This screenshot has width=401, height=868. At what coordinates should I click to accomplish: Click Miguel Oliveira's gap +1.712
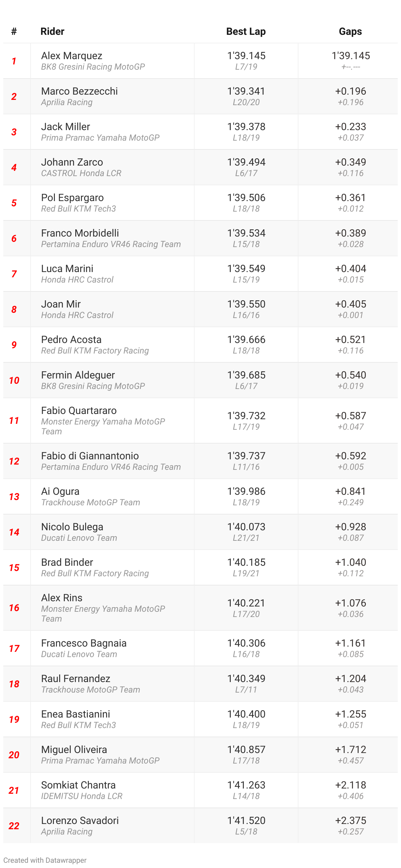(350, 749)
